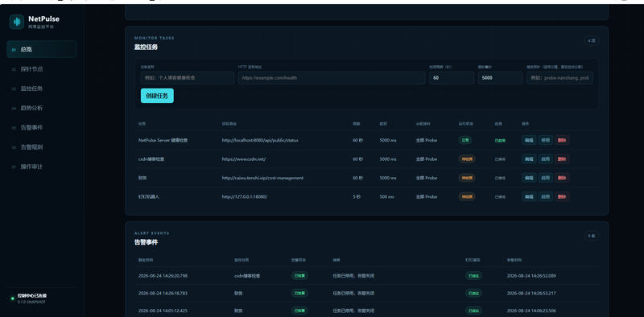This screenshot has height=317, width=644.
Task: Edit the csdn博客检查 task
Action: tap(529, 159)
